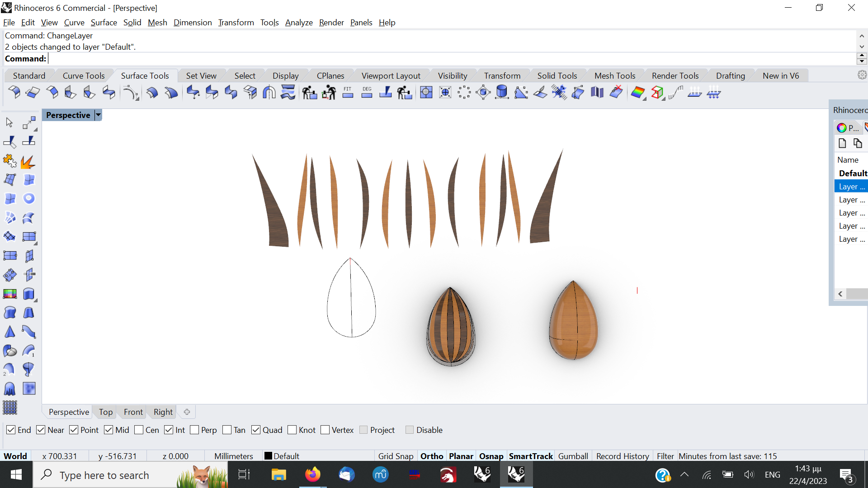Select the pointer arrow tool in sidebar
The height and width of the screenshot is (488, 868).
pos(9,122)
